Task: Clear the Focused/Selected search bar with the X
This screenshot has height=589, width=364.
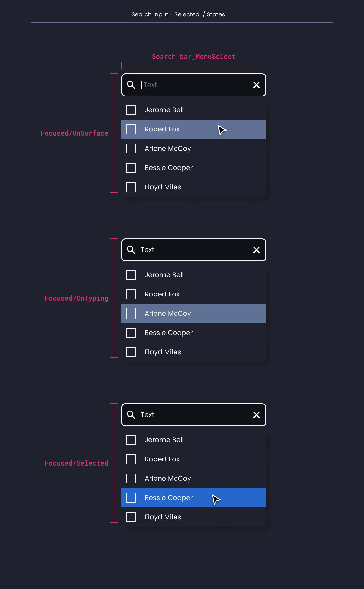Action: [256, 415]
